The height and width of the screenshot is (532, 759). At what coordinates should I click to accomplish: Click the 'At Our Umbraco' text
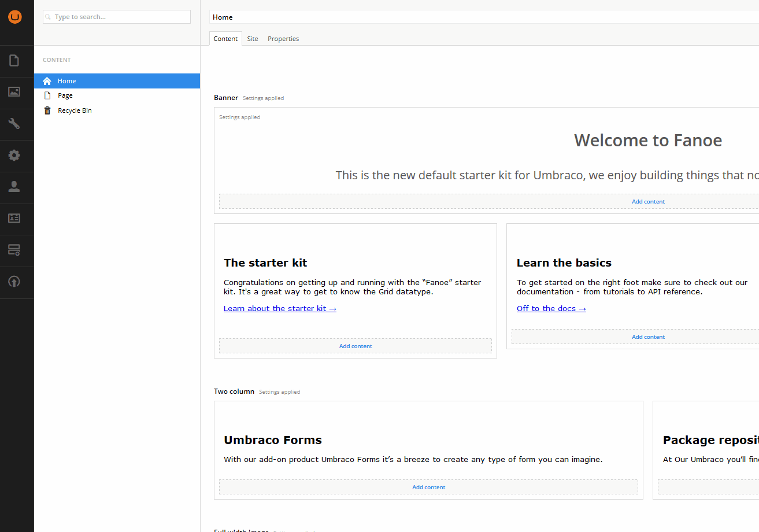tap(711, 460)
